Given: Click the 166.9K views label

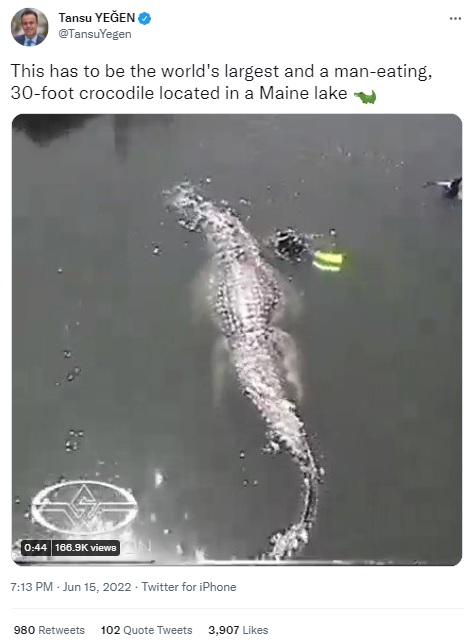Looking at the screenshot, I should (85, 547).
